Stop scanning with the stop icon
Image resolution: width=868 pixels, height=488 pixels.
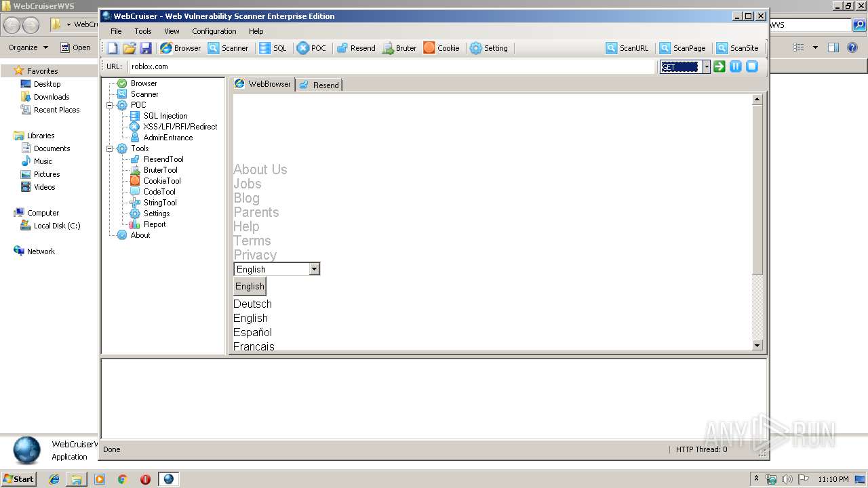click(x=752, y=66)
